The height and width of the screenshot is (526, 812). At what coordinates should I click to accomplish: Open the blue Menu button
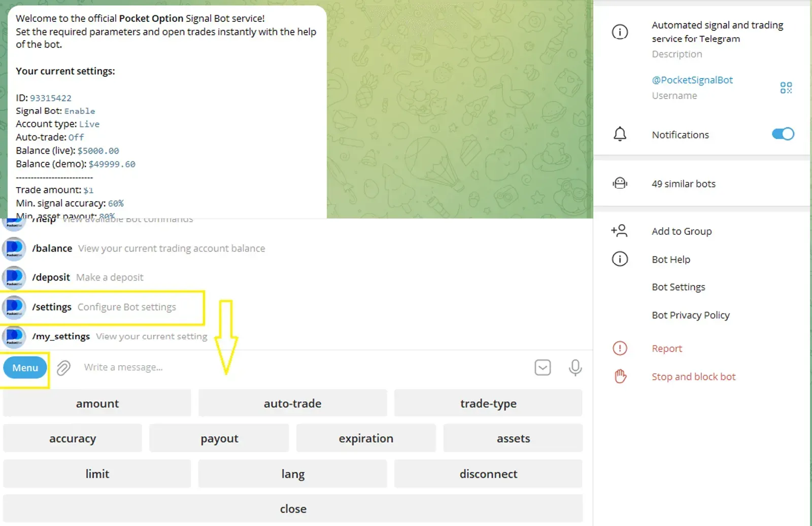[25, 368]
